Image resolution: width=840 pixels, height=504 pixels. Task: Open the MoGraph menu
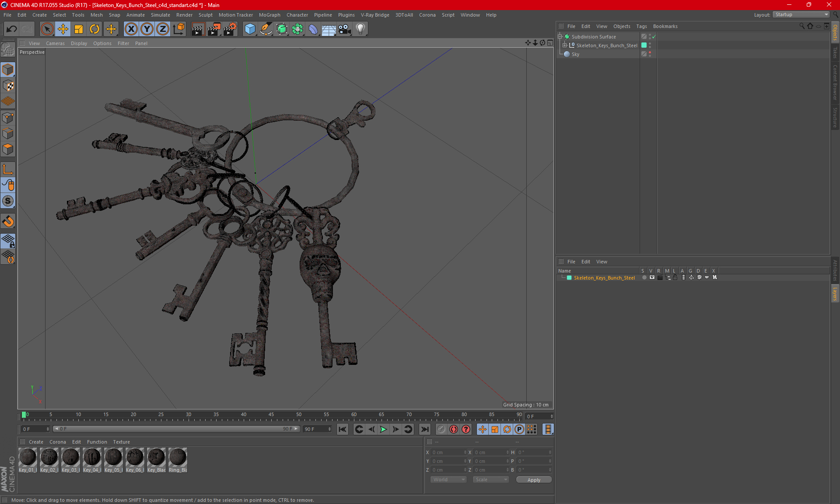click(269, 15)
